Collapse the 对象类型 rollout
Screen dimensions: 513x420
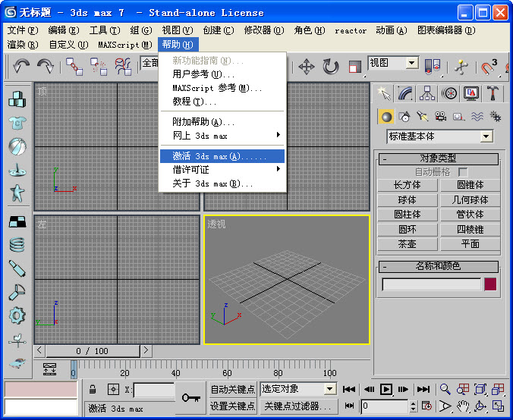click(385, 159)
